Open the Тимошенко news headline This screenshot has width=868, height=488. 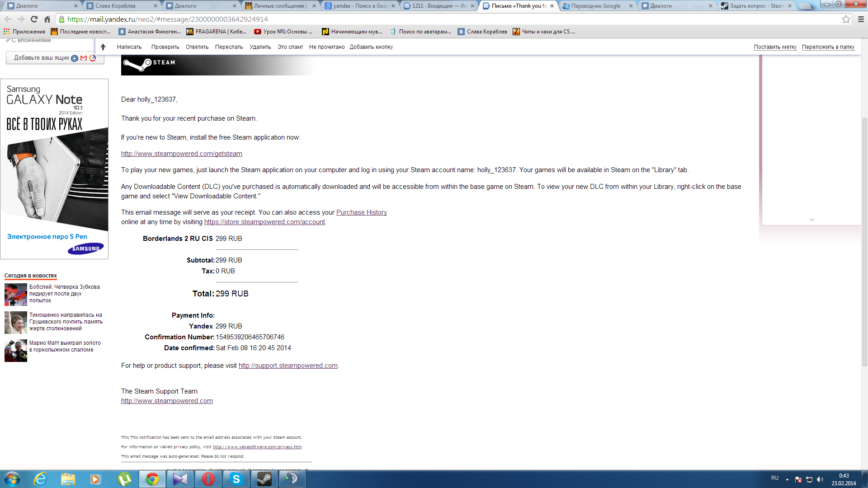coord(66,322)
